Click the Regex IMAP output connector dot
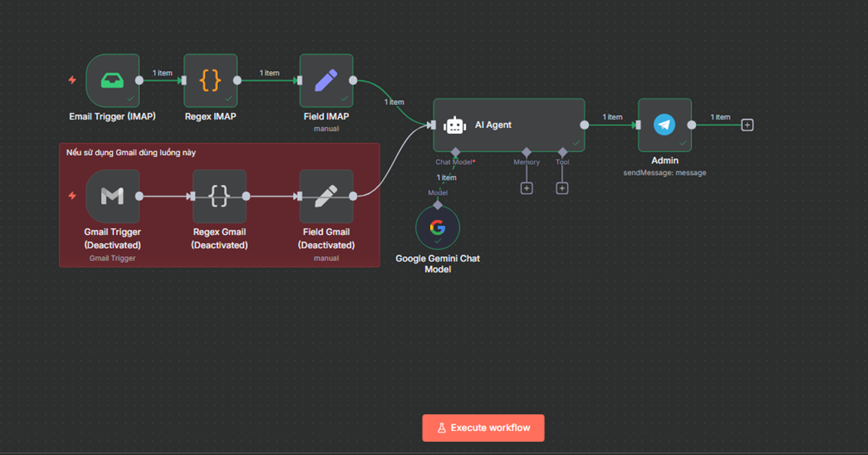The image size is (868, 455). coord(237,81)
